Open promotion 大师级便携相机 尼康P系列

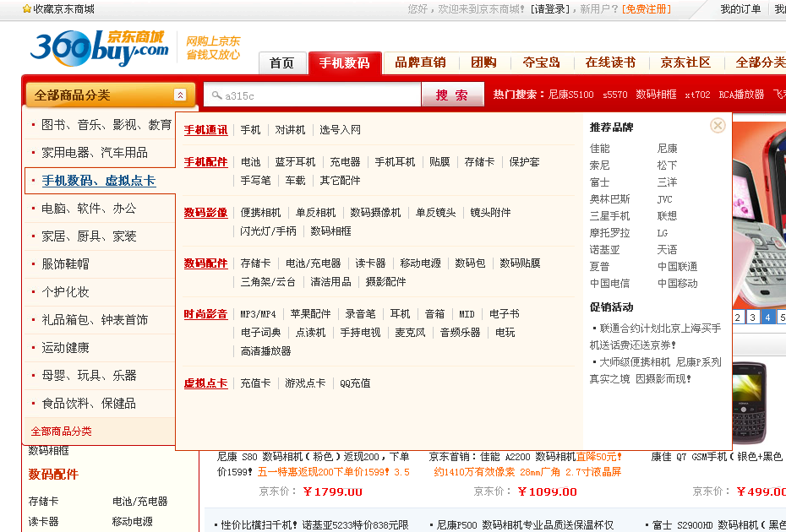660,362
